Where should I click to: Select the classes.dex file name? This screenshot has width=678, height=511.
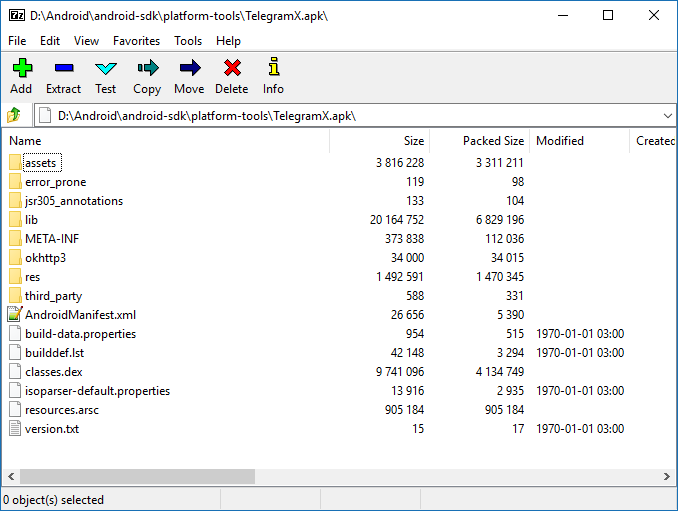(x=54, y=372)
